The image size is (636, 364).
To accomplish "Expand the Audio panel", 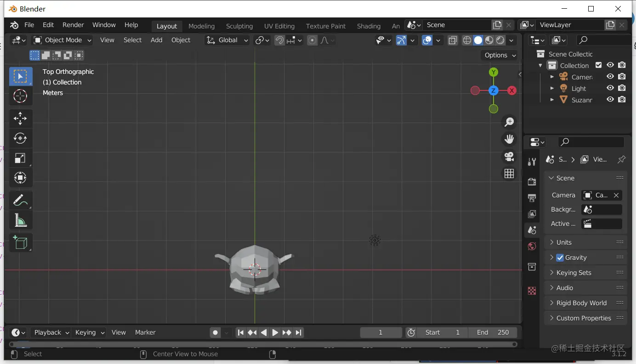I will click(585, 288).
